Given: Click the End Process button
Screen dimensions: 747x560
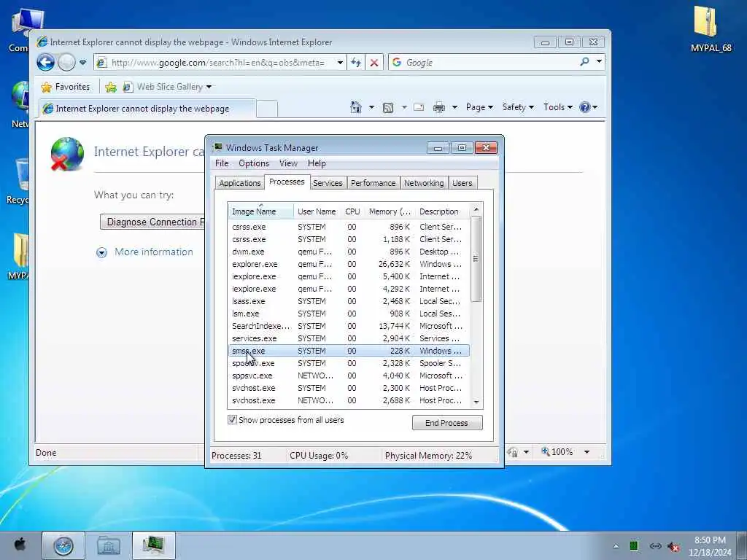Looking at the screenshot, I should tap(447, 423).
